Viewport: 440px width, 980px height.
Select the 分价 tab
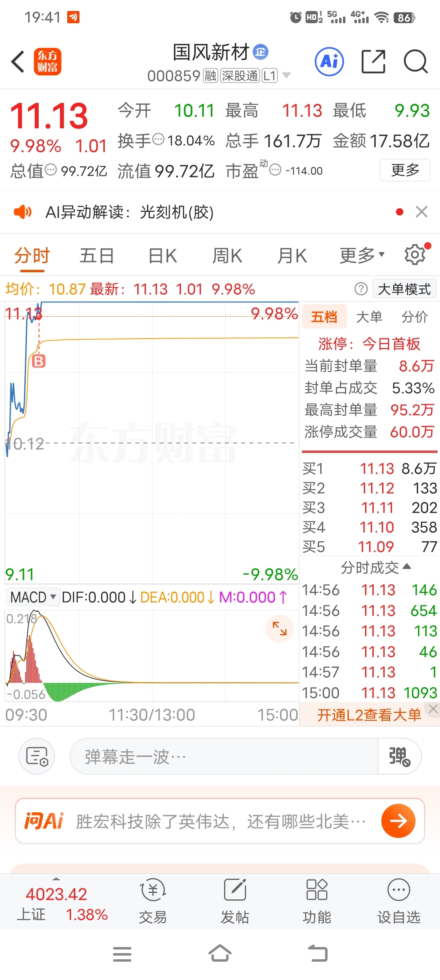(x=415, y=317)
